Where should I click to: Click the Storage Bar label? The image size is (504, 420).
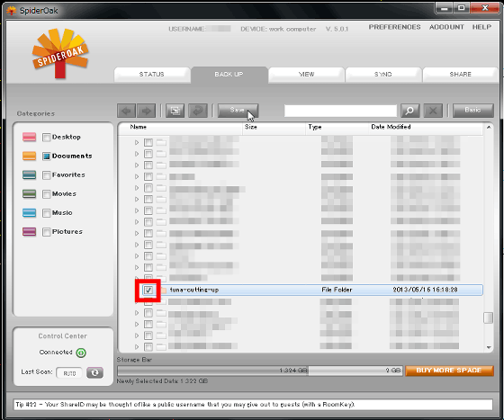coord(134,360)
